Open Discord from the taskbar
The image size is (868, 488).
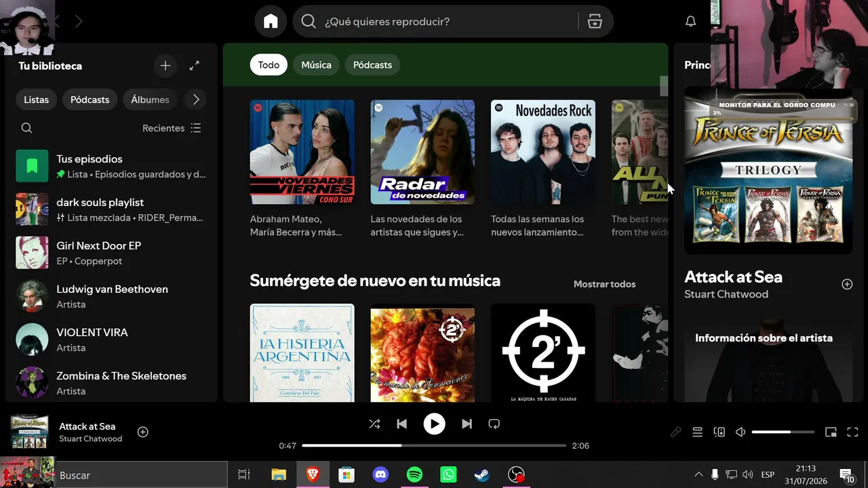380,475
